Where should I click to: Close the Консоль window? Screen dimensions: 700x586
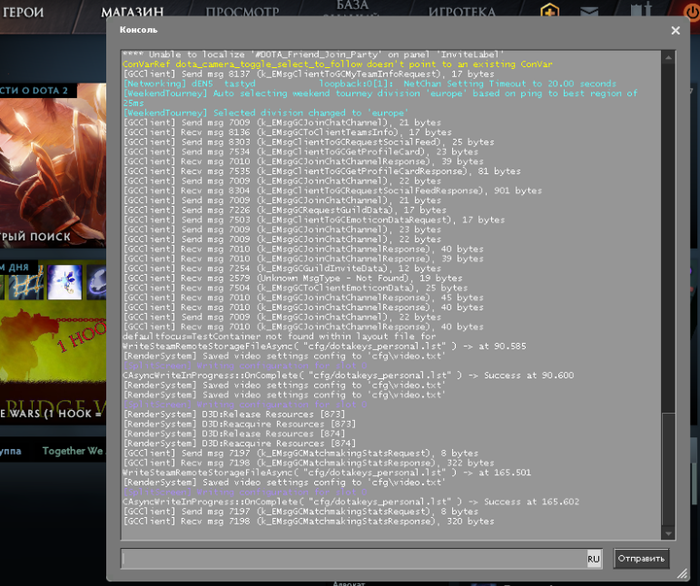[x=675, y=30]
